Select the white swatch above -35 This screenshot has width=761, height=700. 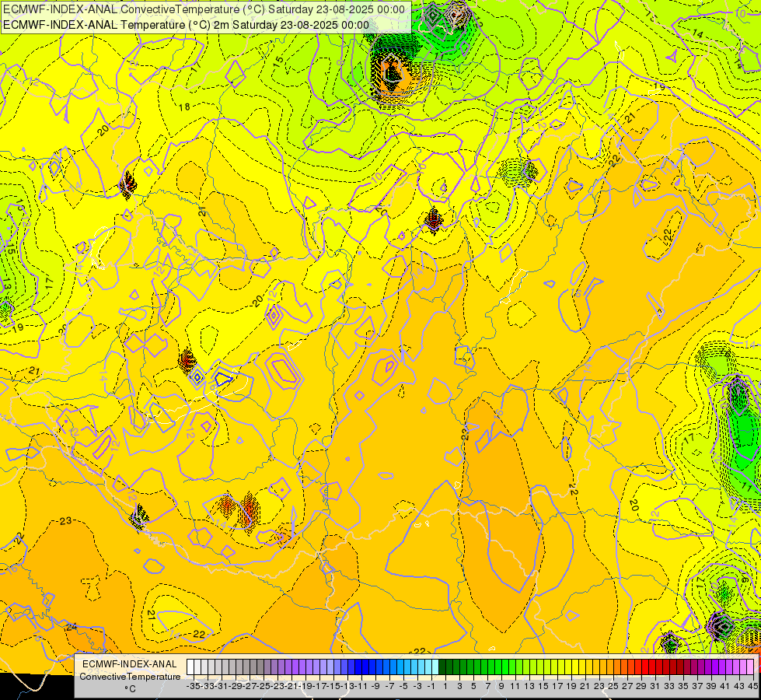(190, 667)
